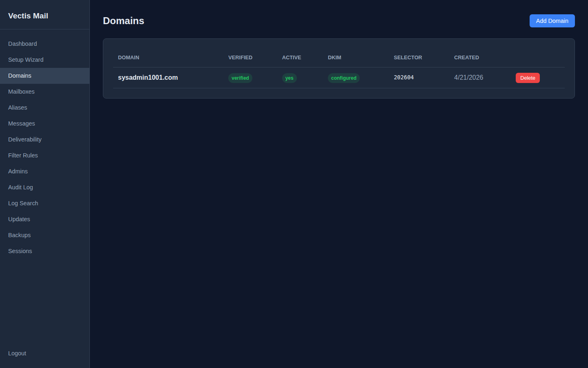The height and width of the screenshot is (368, 588).
Task: Go to Admins section
Action: 45,171
